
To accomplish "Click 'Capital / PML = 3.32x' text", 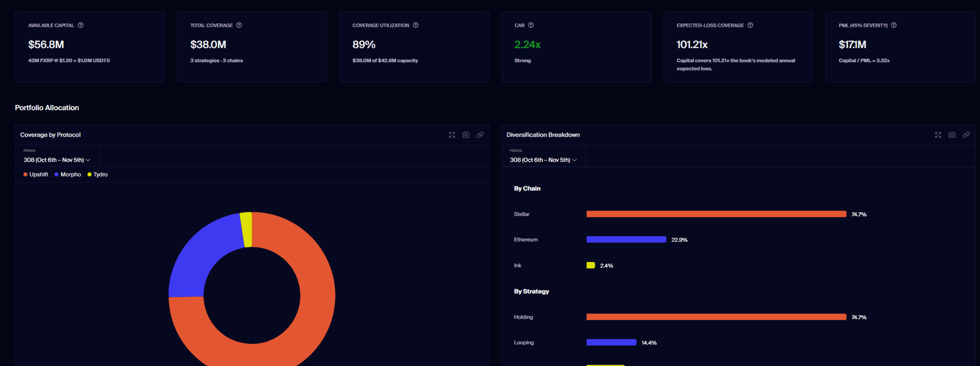I will [864, 61].
